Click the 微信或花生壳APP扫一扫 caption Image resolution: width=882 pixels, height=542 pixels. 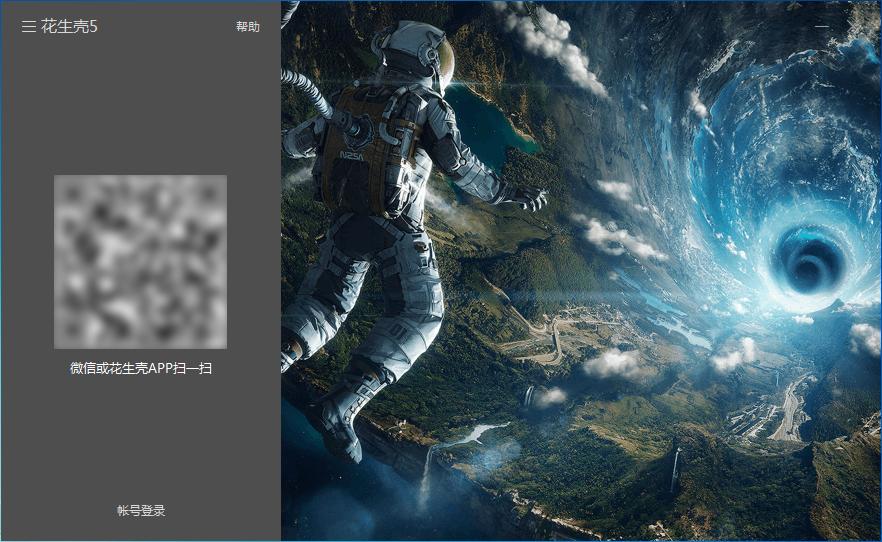[141, 369]
